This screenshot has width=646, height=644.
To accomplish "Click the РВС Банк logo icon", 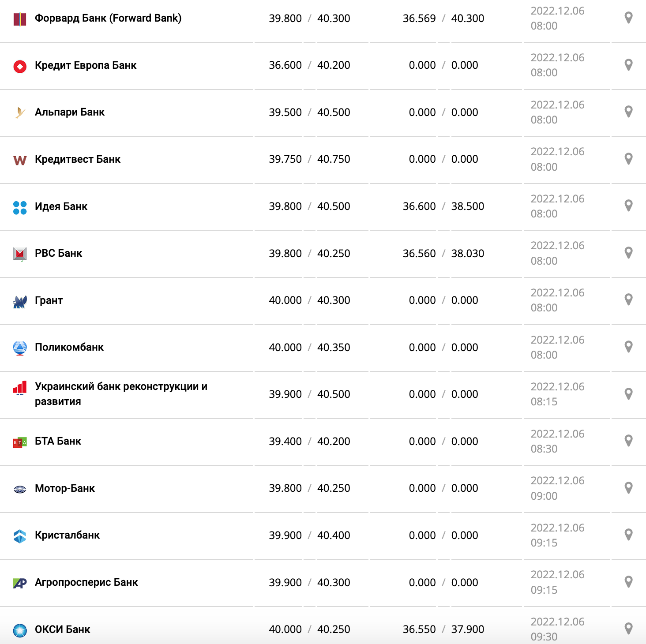I will pos(20,254).
